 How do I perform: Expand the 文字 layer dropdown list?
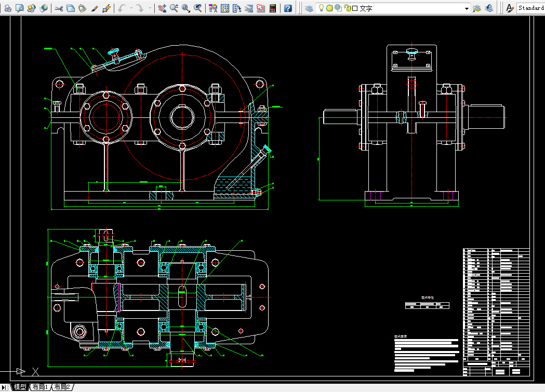point(467,8)
